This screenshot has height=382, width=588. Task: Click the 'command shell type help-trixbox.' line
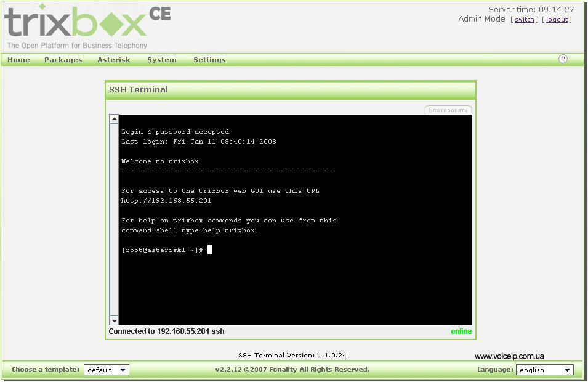coord(190,230)
